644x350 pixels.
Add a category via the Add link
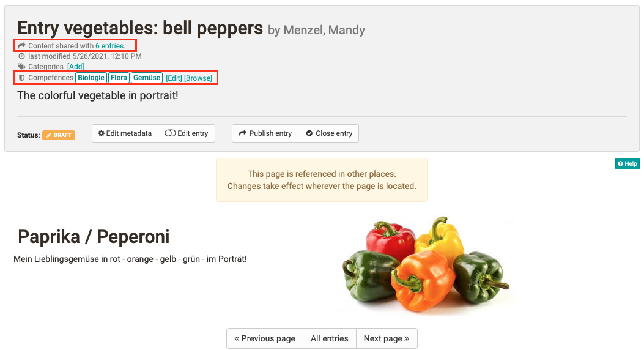coord(76,67)
